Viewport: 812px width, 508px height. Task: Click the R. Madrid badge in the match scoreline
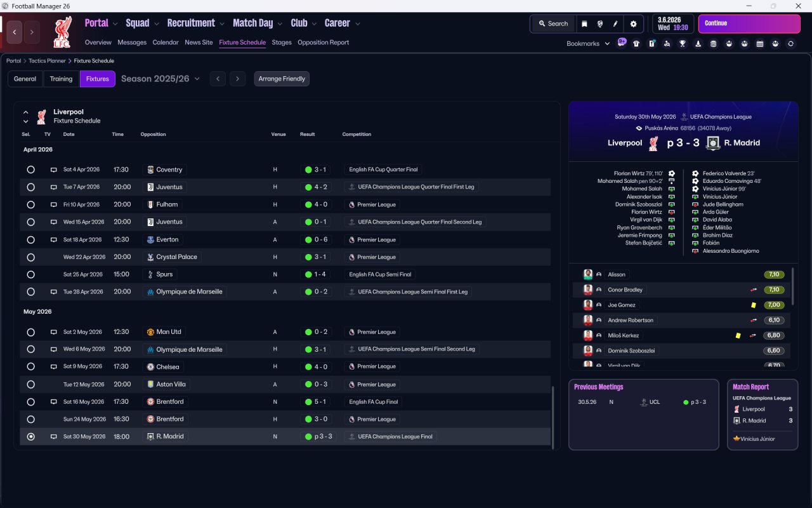click(713, 143)
